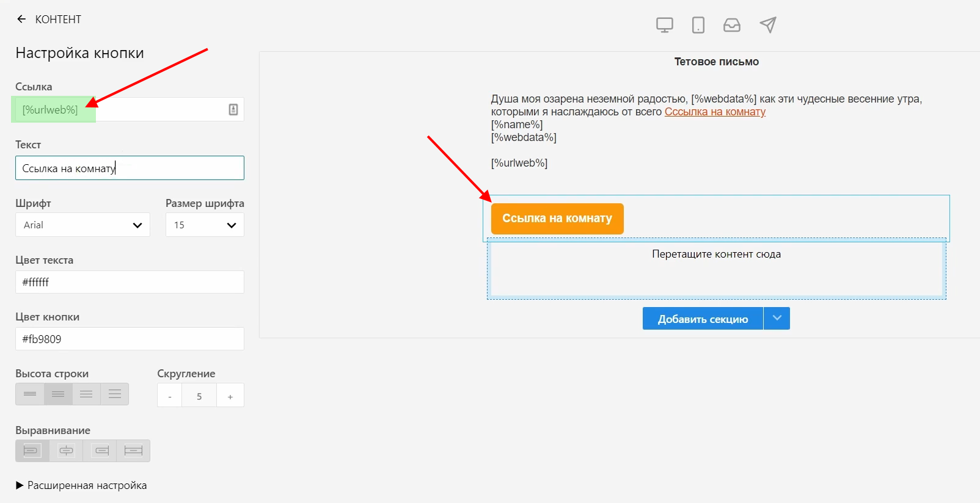Viewport: 980px width, 503px height.
Task: Switch to desktop preview mode
Action: pyautogui.click(x=664, y=25)
